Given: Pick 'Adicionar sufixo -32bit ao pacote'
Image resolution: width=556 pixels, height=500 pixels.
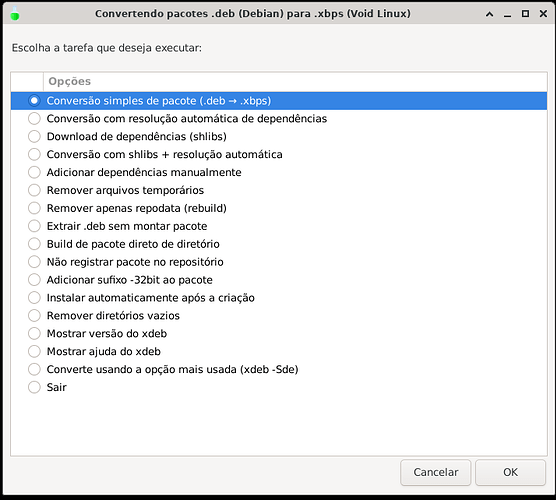Looking at the screenshot, I should click(279, 280).
